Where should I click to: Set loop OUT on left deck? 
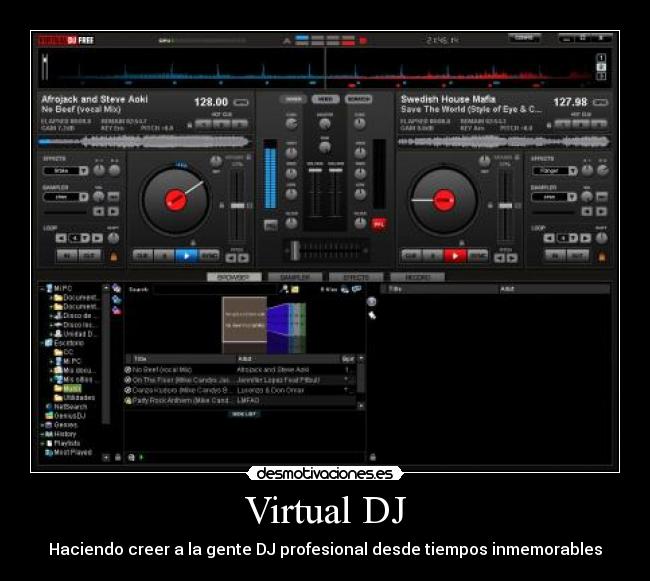(x=90, y=256)
